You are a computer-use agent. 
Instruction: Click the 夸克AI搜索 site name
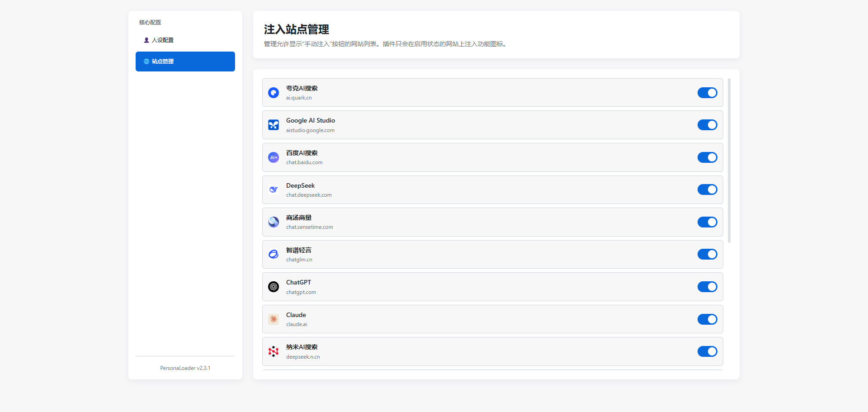[302, 88]
